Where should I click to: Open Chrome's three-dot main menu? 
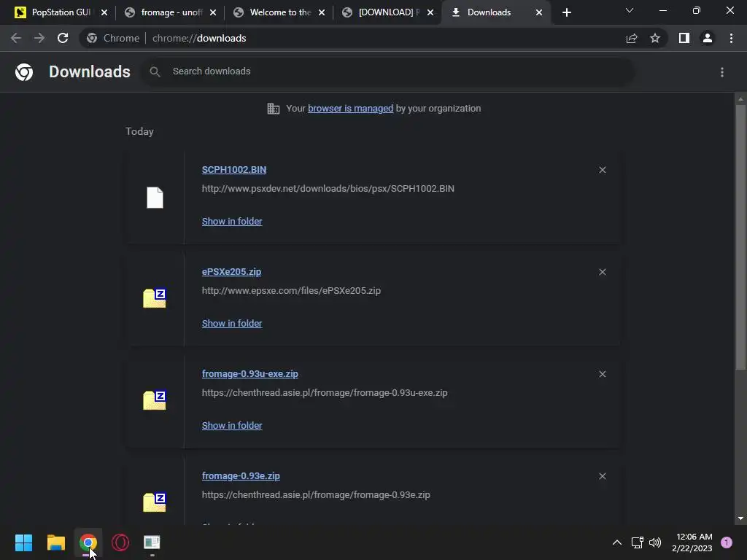731,38
